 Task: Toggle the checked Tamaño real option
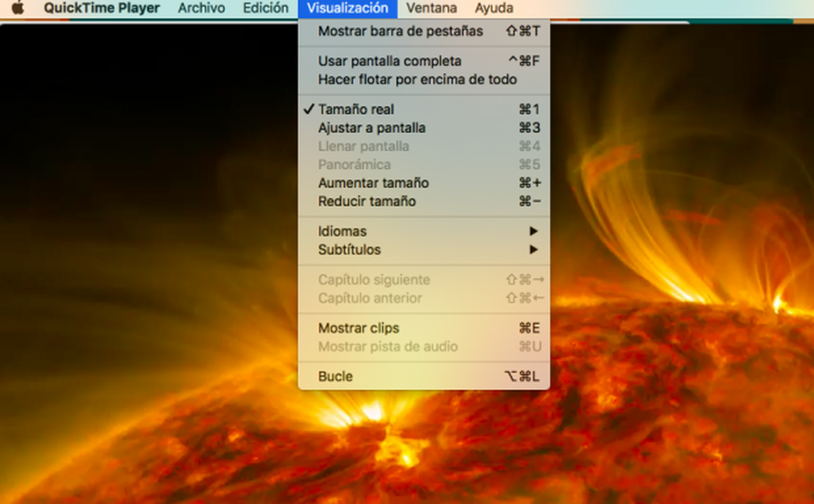(x=424, y=109)
